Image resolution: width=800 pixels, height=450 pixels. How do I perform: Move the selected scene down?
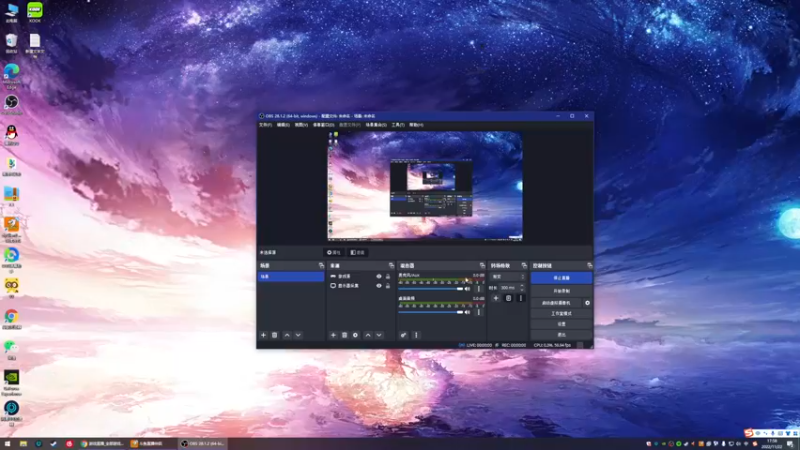click(x=298, y=335)
